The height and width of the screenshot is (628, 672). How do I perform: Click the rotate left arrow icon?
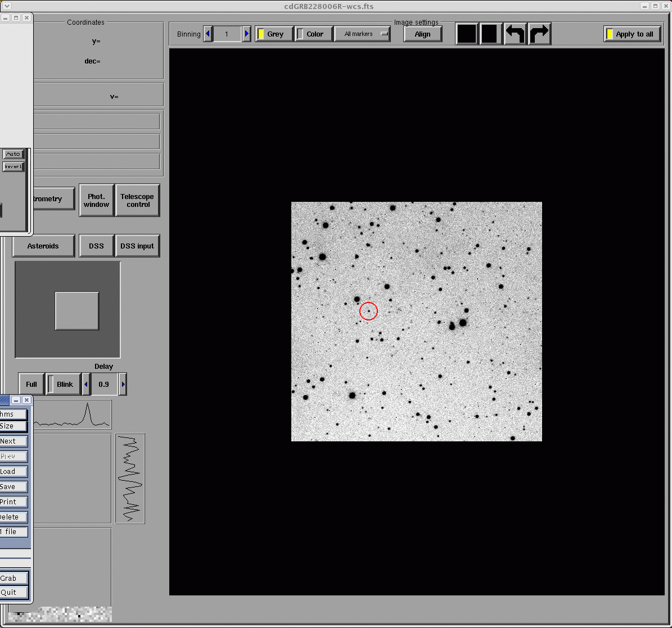pyautogui.click(x=515, y=34)
